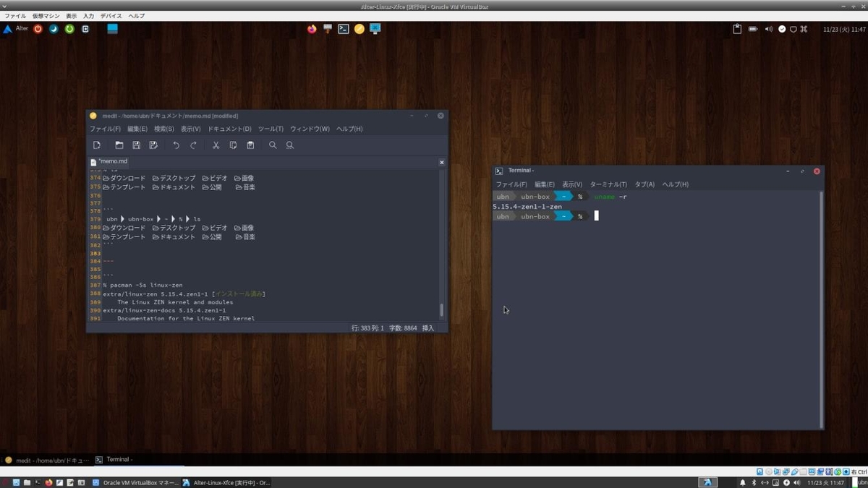Cut selected text with the scissors icon
This screenshot has height=488, width=868.
pyautogui.click(x=216, y=145)
